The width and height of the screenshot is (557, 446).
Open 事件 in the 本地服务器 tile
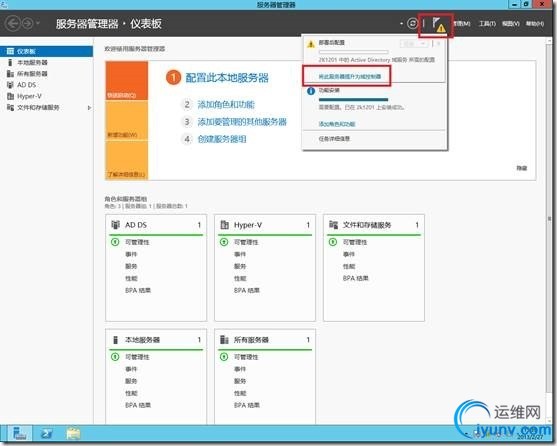pos(131,369)
